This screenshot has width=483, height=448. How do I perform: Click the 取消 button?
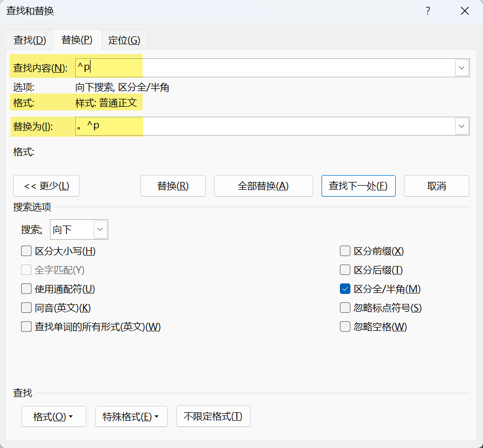pyautogui.click(x=437, y=186)
